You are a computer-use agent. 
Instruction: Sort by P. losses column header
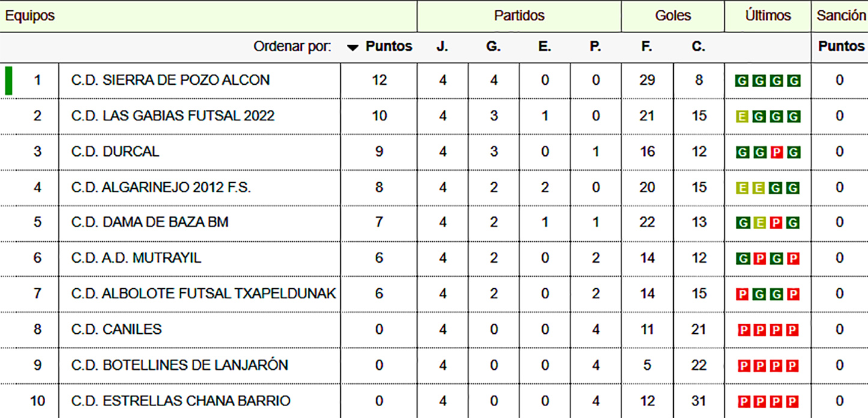[595, 47]
